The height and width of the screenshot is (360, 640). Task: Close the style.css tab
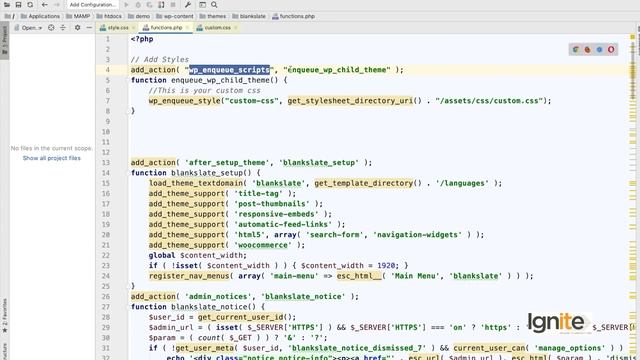[133, 28]
